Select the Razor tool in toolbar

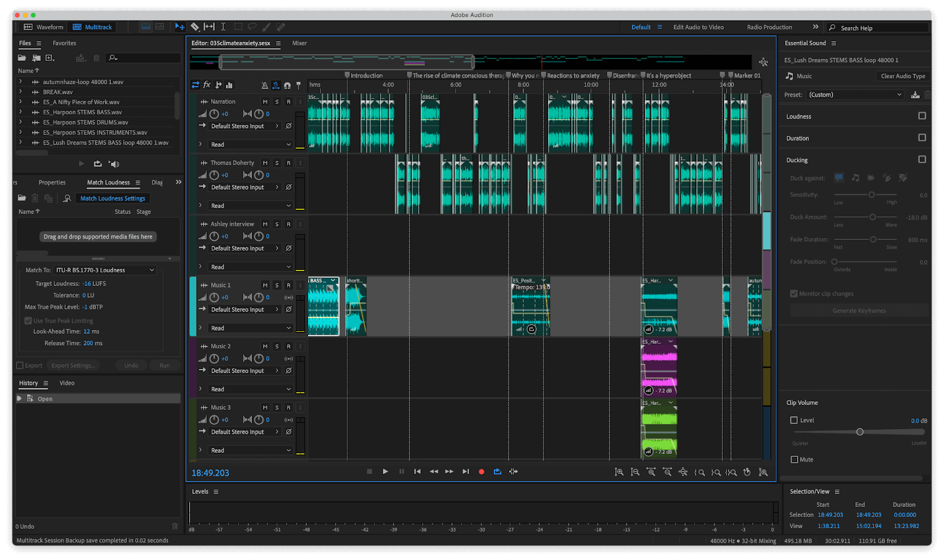coord(195,27)
